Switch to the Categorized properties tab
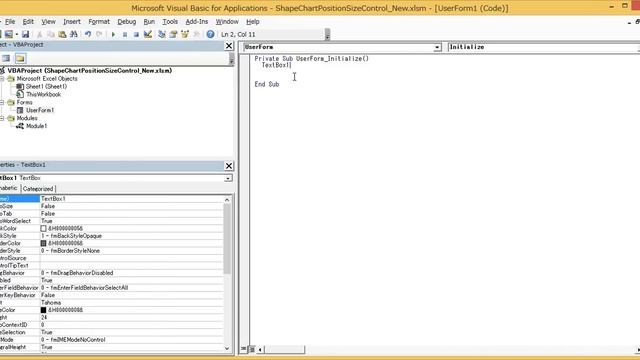This screenshot has width=640, height=360. [38, 189]
